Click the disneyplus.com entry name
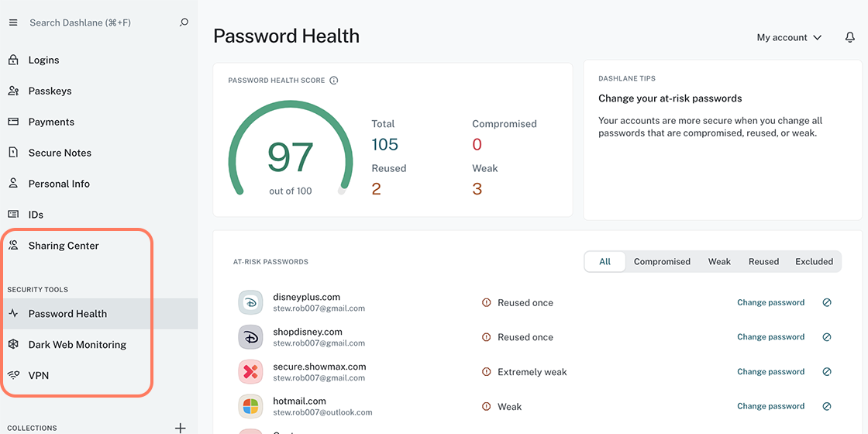Image resolution: width=868 pixels, height=434 pixels. coord(307,298)
